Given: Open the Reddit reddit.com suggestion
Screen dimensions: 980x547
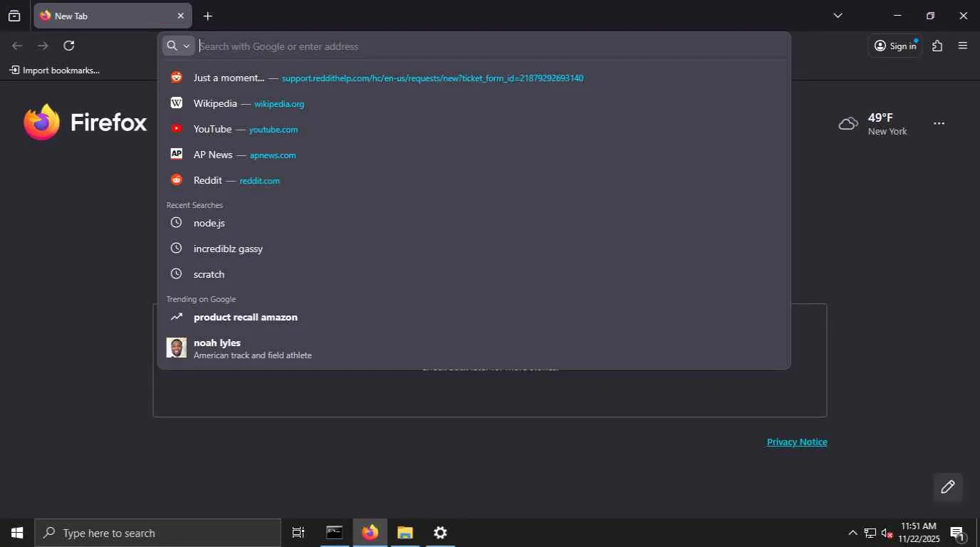Looking at the screenshot, I should (x=474, y=180).
